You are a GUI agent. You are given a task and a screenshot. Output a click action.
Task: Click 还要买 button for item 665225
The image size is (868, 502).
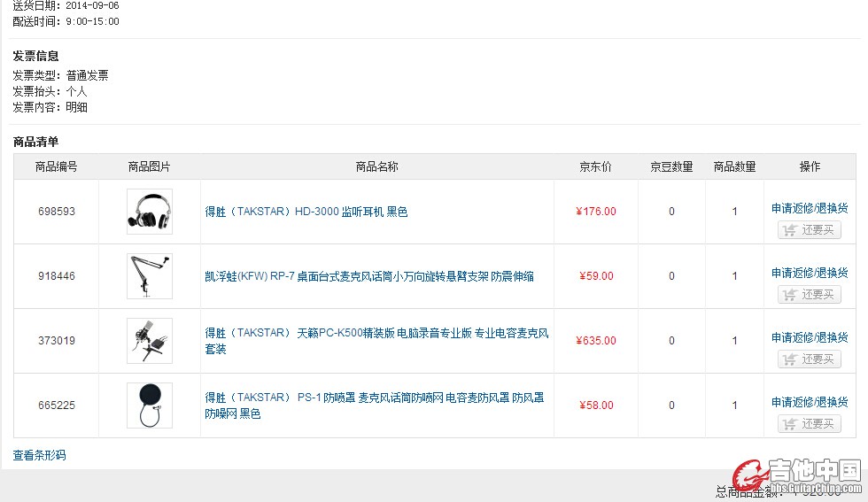[x=810, y=424]
